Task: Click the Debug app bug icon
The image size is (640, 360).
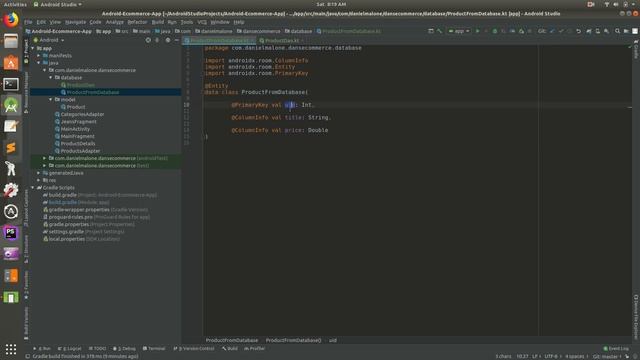Action: click(495, 31)
